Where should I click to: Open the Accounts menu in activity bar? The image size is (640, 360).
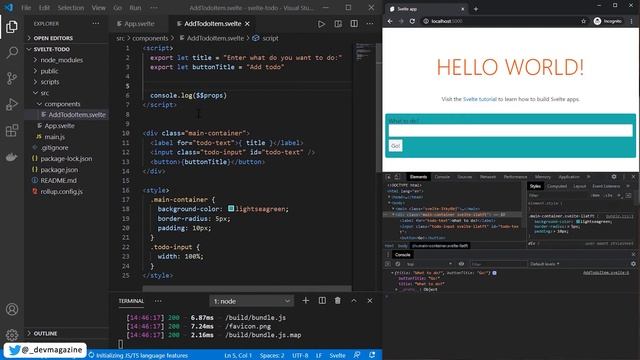(12, 309)
